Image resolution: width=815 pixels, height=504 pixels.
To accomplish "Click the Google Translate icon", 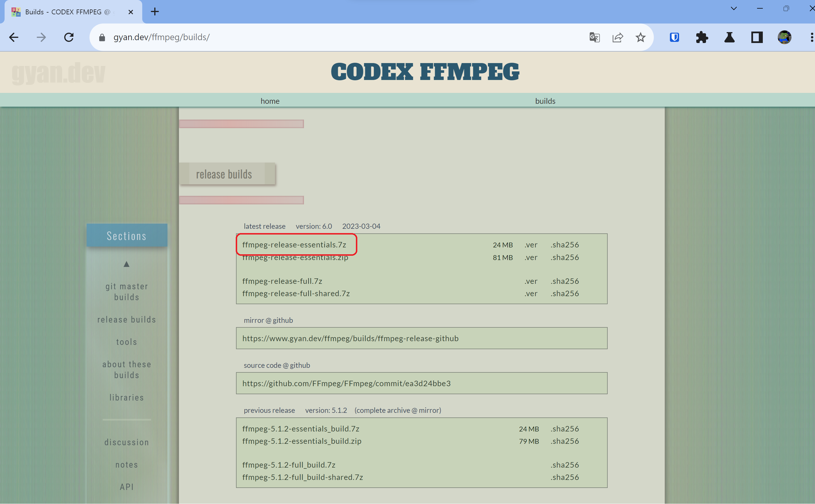I will (x=594, y=37).
